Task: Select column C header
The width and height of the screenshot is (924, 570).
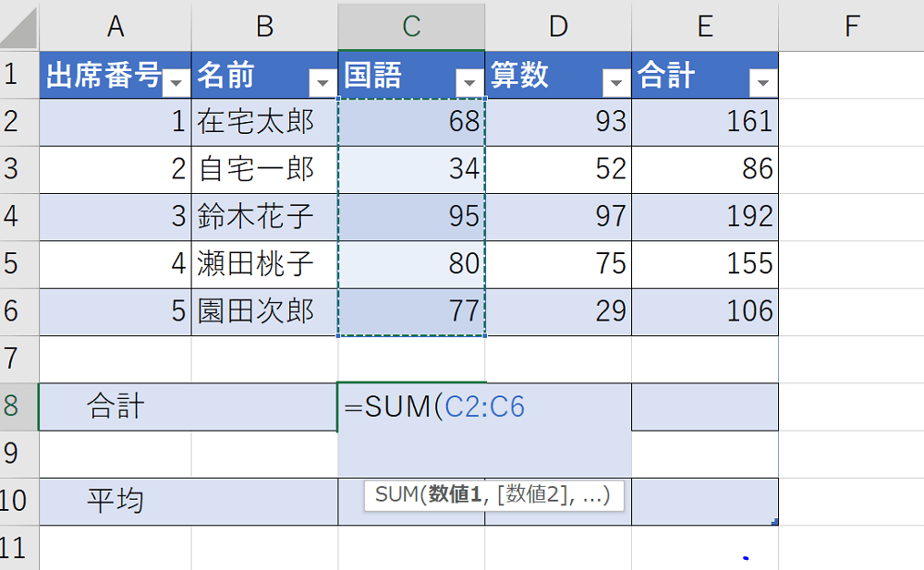Action: (411, 27)
